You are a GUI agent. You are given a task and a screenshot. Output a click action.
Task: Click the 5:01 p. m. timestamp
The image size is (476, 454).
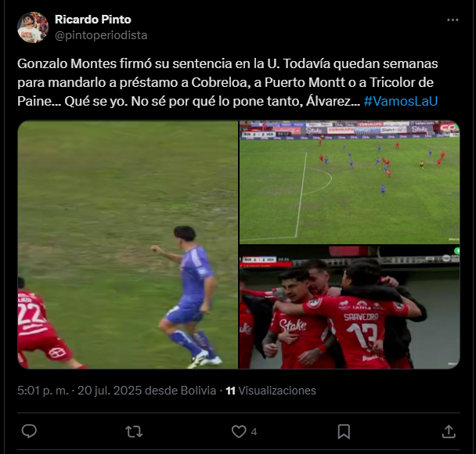(43, 391)
